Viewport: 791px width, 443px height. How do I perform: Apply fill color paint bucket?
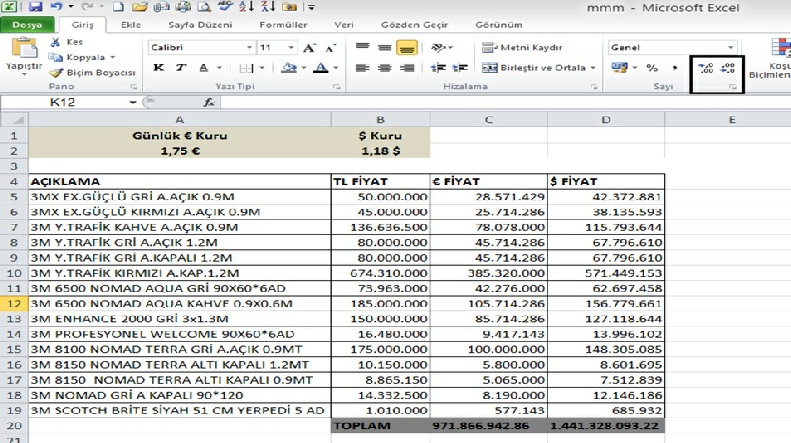[x=289, y=68]
